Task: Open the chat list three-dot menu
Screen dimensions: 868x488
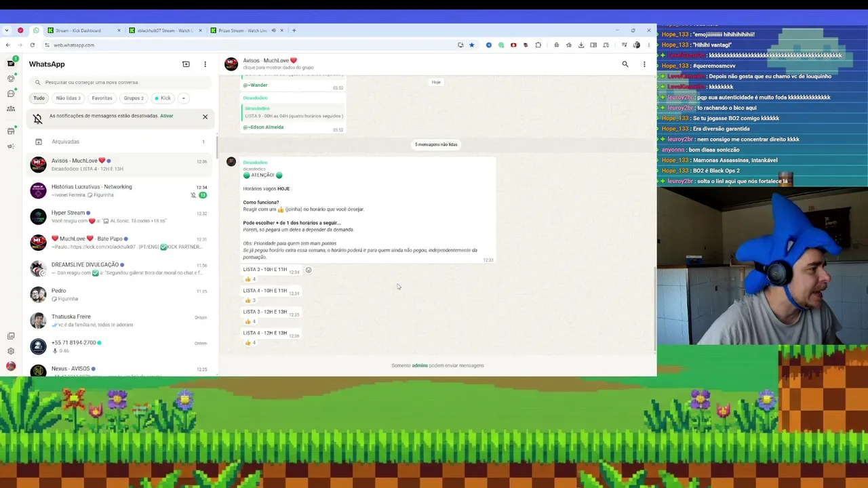Action: (205, 64)
